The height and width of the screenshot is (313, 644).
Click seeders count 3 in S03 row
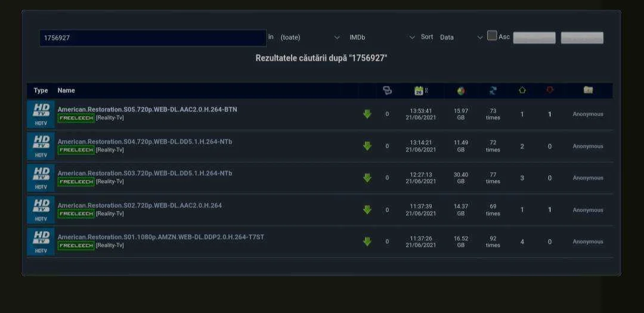[x=522, y=178]
